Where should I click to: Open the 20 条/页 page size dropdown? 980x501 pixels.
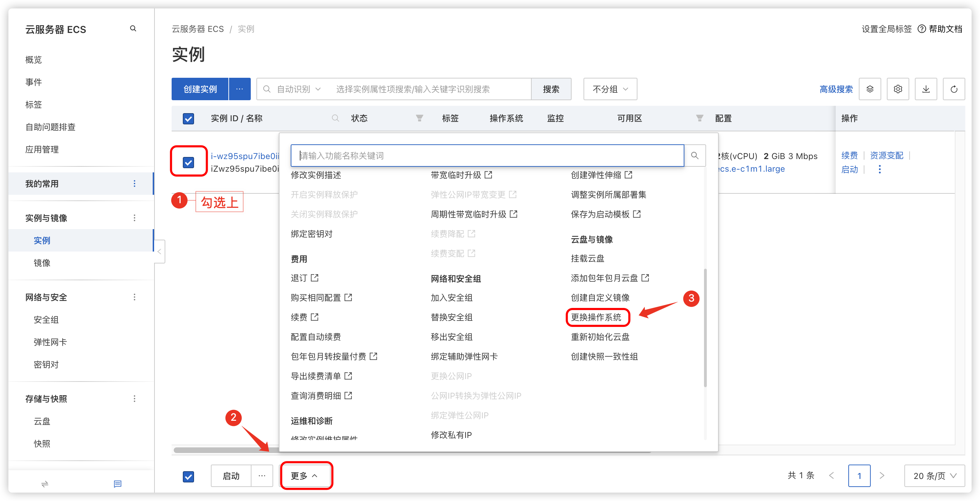pyautogui.click(x=934, y=475)
